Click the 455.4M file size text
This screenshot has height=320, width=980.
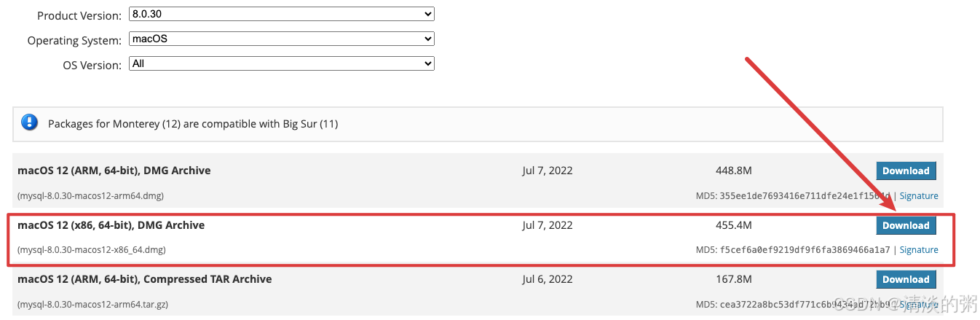click(734, 225)
